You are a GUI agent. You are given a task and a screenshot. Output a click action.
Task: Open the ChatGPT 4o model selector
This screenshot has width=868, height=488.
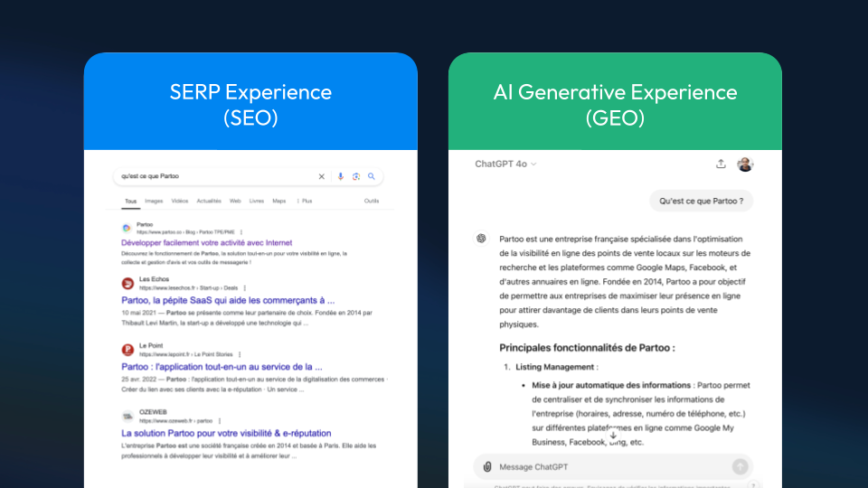tap(505, 164)
